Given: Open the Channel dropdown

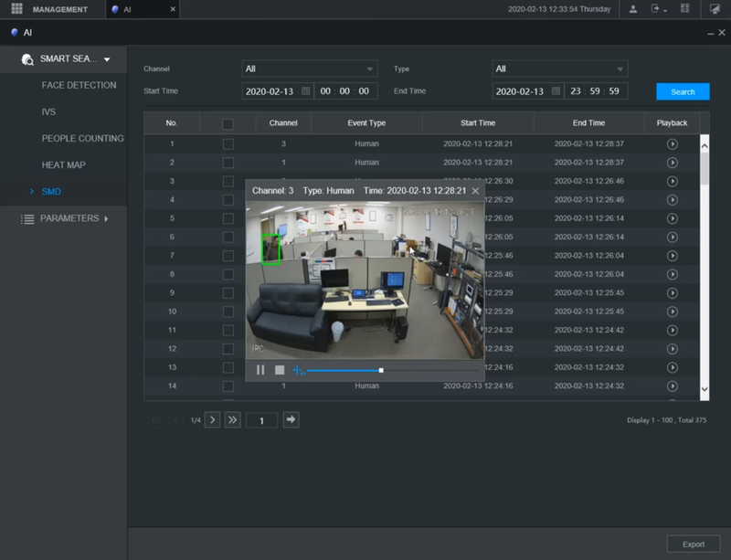Looking at the screenshot, I should [310, 69].
